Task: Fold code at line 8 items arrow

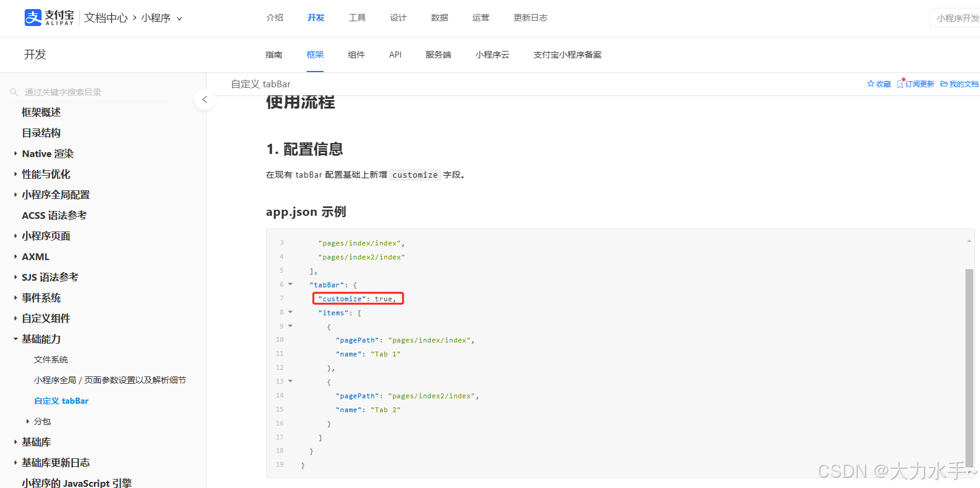Action: [x=290, y=312]
